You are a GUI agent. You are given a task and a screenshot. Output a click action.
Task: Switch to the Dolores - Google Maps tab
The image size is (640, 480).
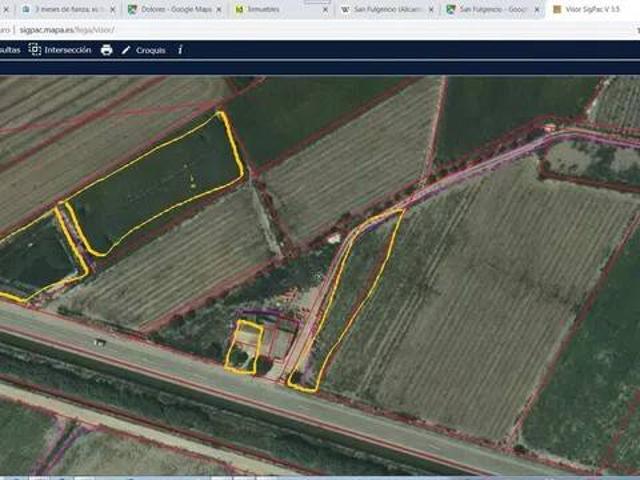tap(173, 9)
